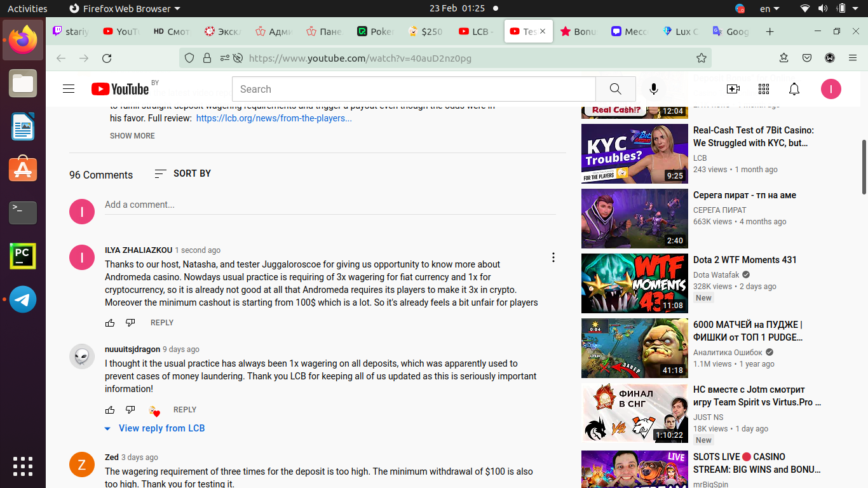Open video 'Real-Cash Test of 7Bit Casino'

click(x=754, y=137)
